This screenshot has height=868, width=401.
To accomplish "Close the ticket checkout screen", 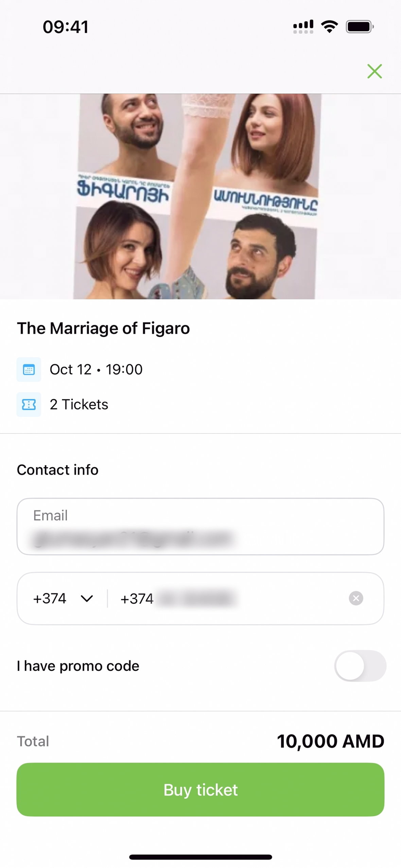I will pos(374,71).
